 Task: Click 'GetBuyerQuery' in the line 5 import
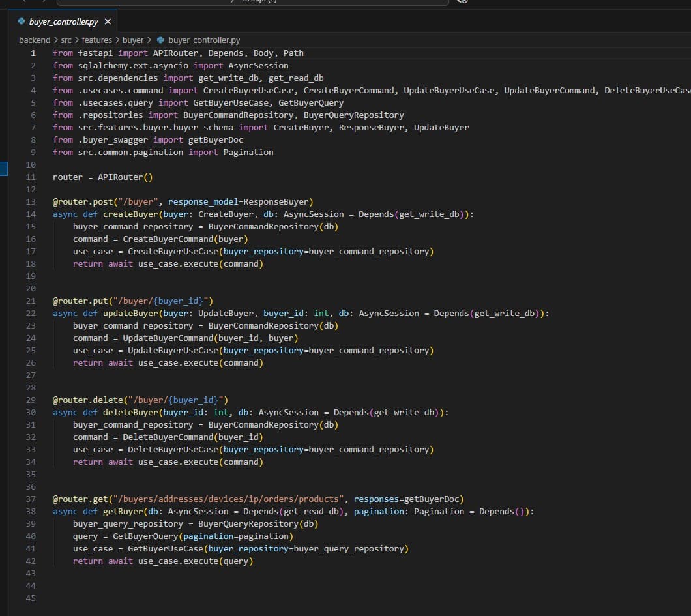[311, 103]
